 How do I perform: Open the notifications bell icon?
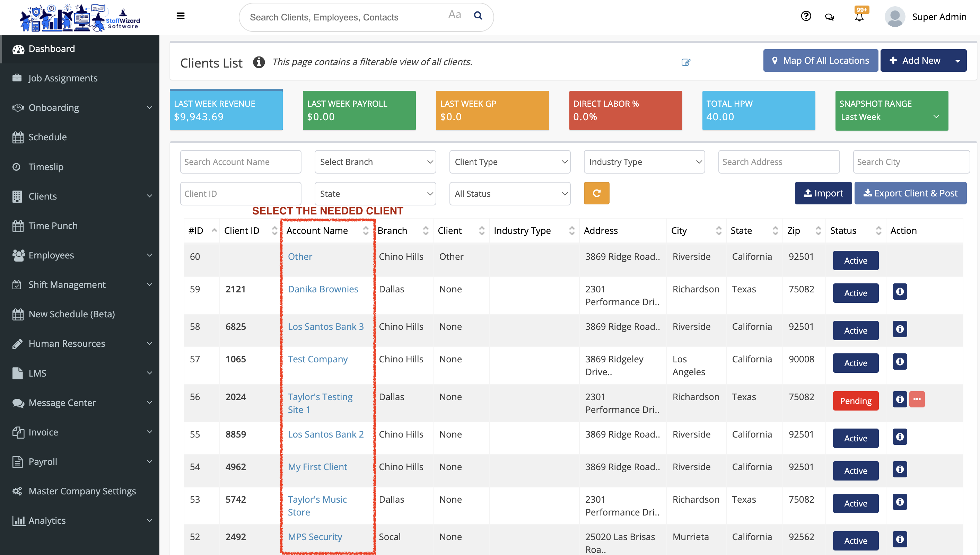click(859, 18)
